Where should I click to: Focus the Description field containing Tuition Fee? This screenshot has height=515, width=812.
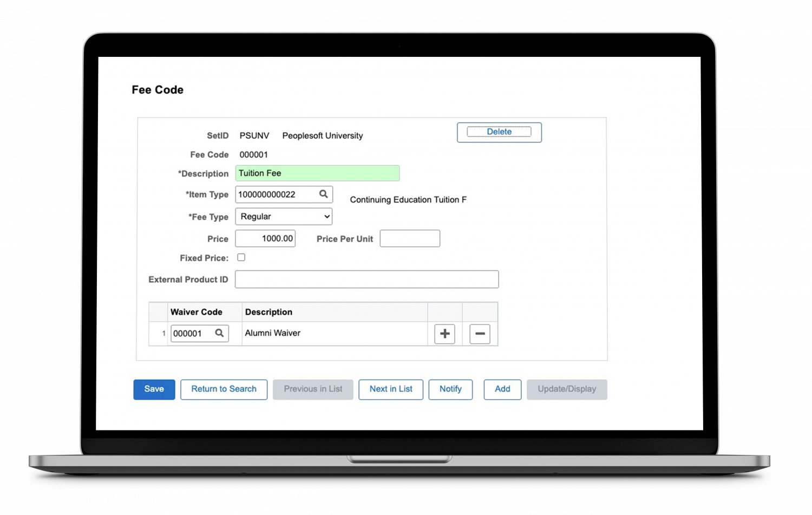(317, 173)
